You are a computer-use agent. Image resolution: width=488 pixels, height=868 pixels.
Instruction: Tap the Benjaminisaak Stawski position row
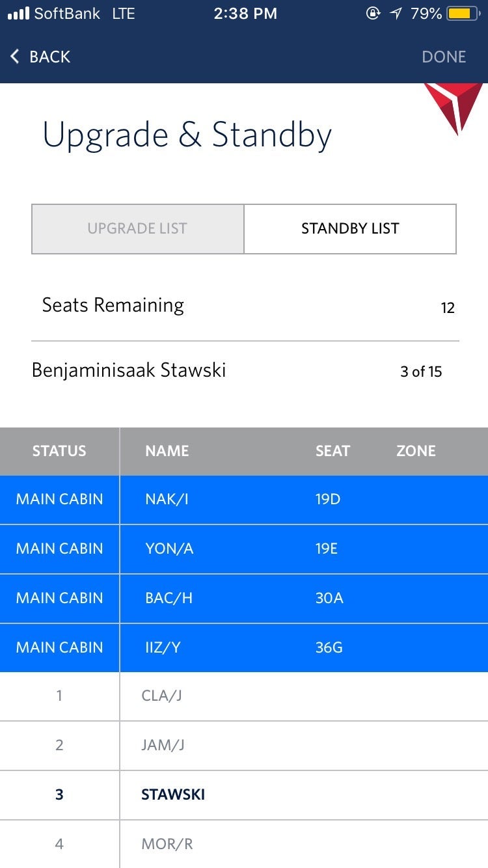point(244,372)
